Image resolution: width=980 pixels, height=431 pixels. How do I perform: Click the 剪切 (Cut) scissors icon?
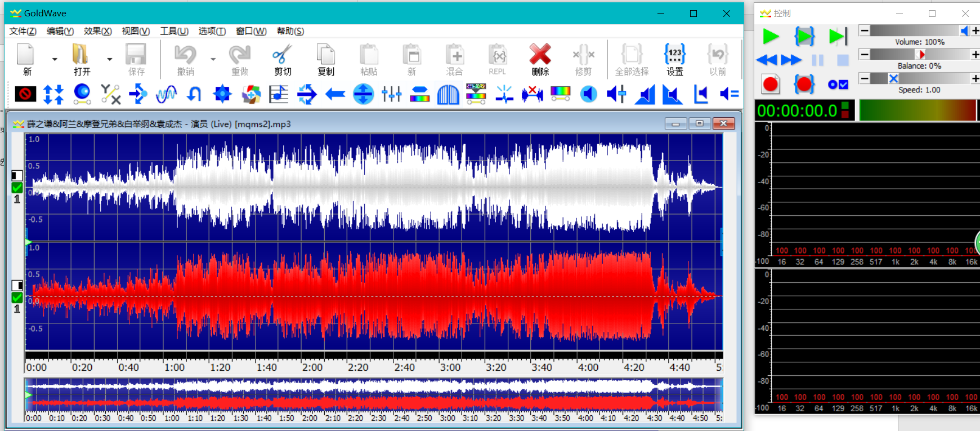(282, 59)
